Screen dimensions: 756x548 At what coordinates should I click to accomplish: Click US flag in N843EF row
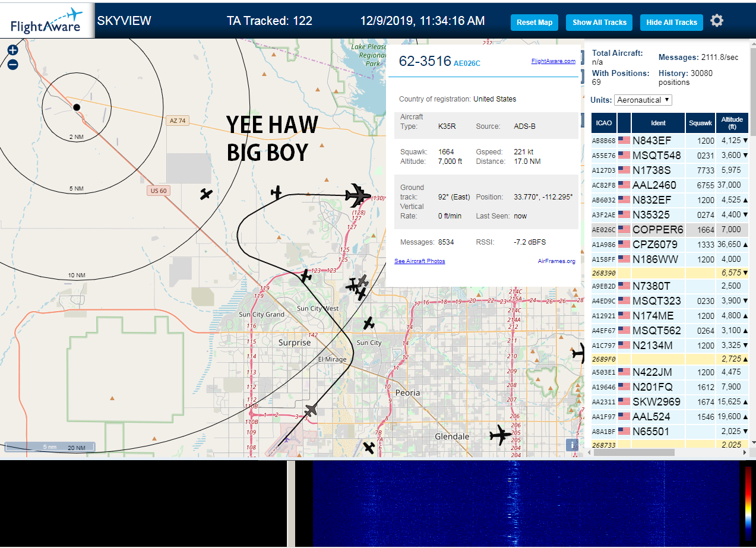click(x=624, y=141)
